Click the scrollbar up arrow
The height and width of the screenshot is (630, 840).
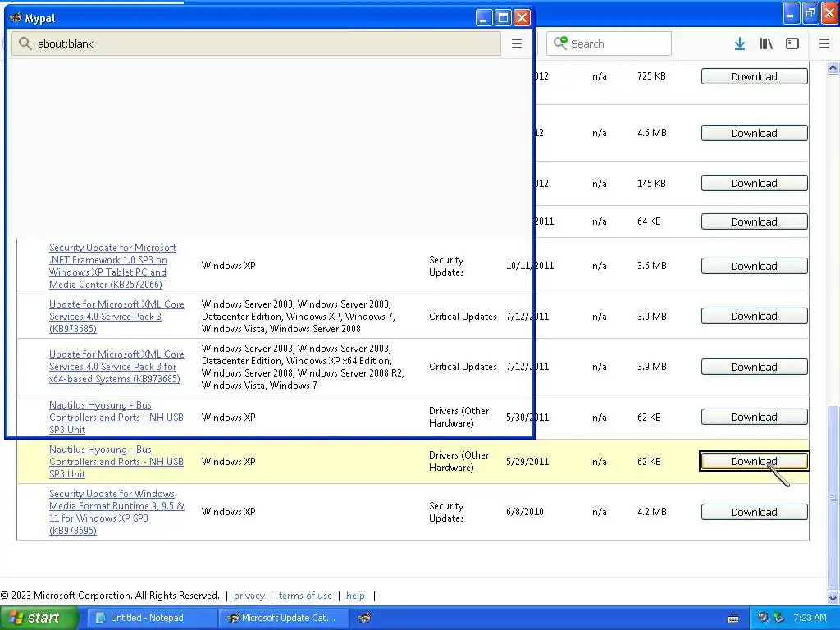tap(833, 67)
